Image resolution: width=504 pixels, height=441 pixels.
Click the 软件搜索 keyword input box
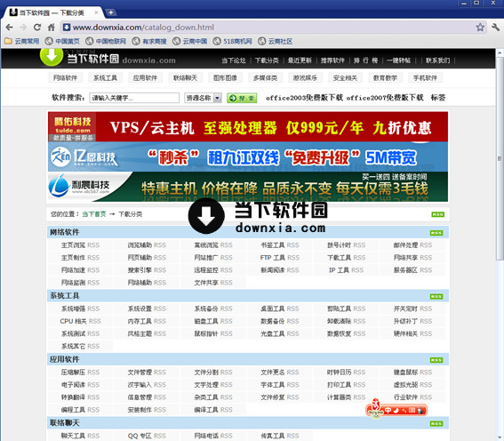(x=134, y=98)
